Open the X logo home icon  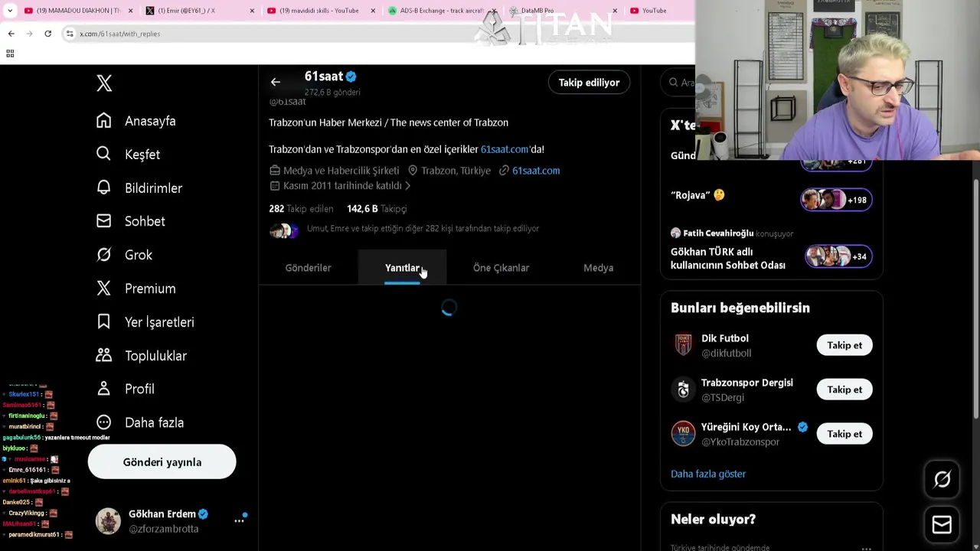104,83
